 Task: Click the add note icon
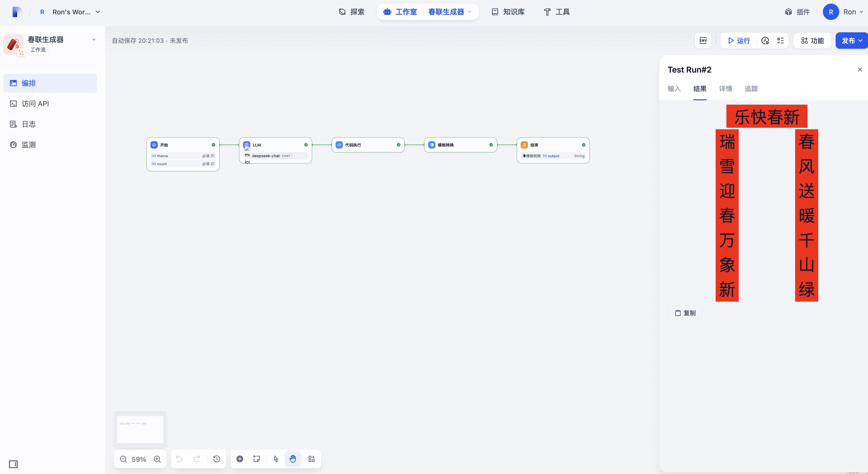point(257,459)
